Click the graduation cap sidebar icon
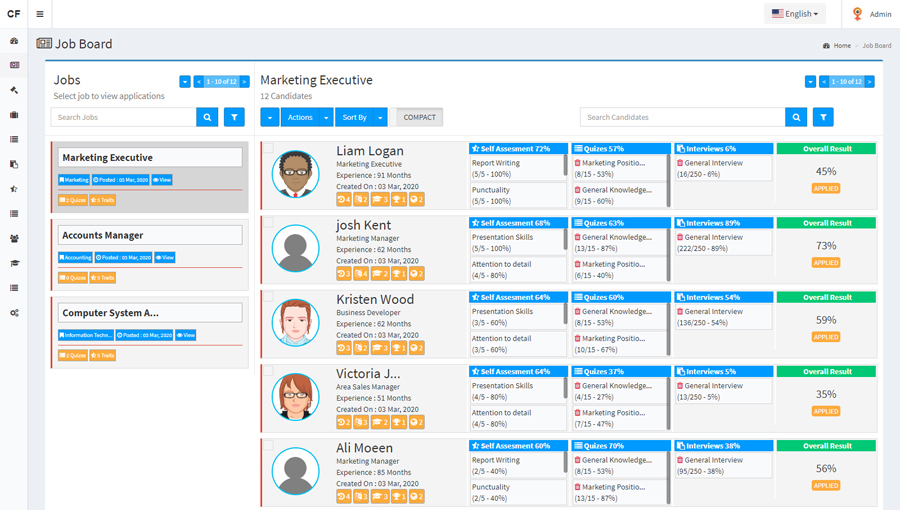Screen dimensions: 900x510 (14, 263)
